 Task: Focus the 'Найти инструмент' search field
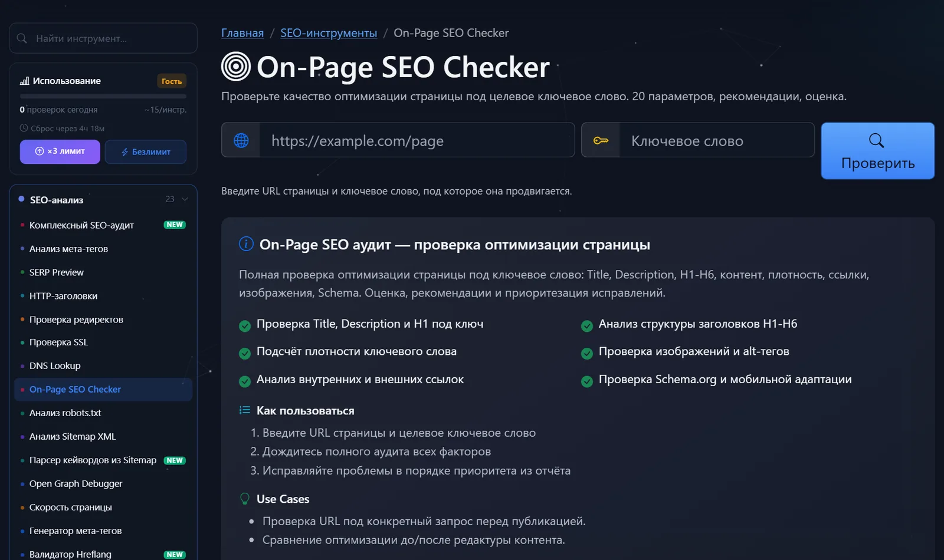click(103, 38)
